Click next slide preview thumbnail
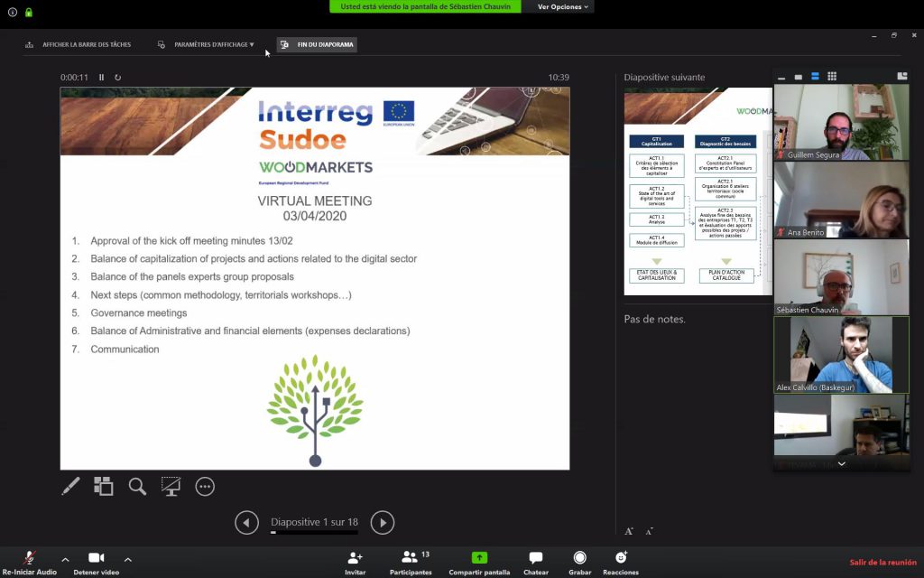The width and height of the screenshot is (924, 578). pyautogui.click(x=698, y=191)
